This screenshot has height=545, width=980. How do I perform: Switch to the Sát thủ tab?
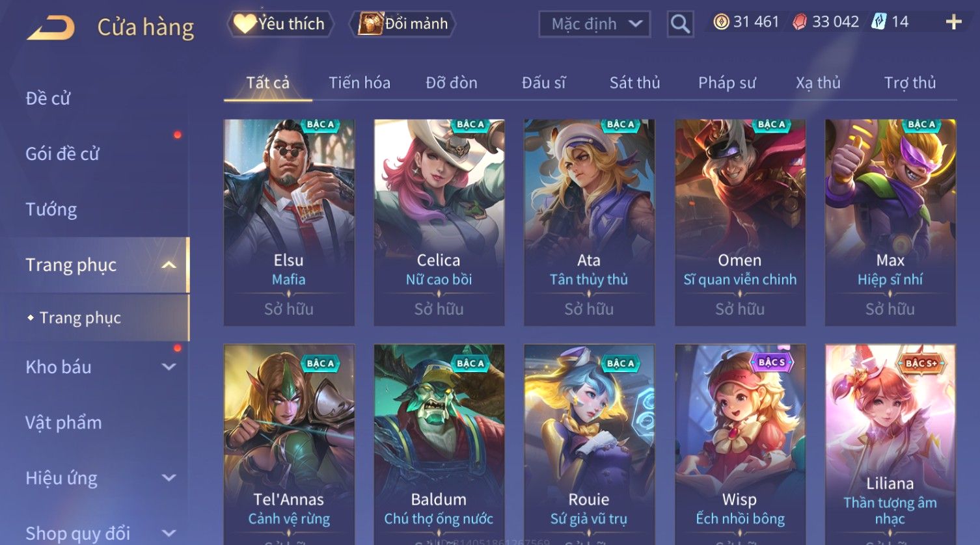pos(634,83)
